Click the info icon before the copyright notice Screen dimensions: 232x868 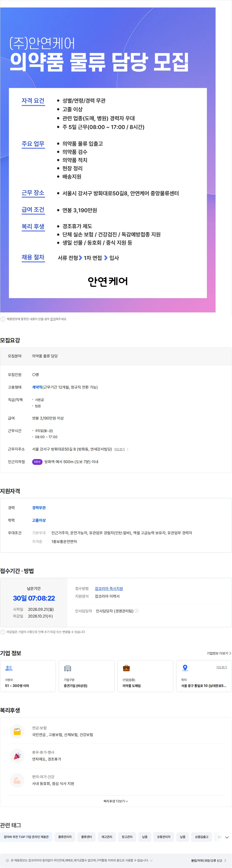coord(7,860)
